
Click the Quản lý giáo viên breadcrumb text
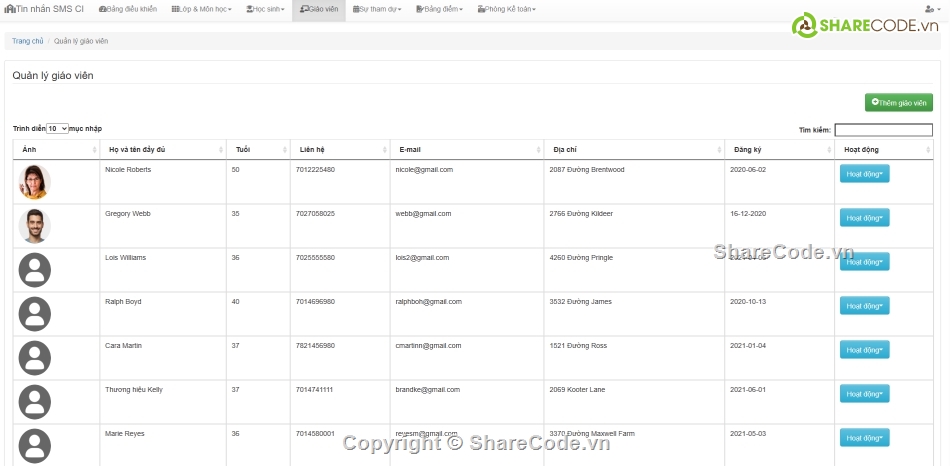tap(81, 41)
